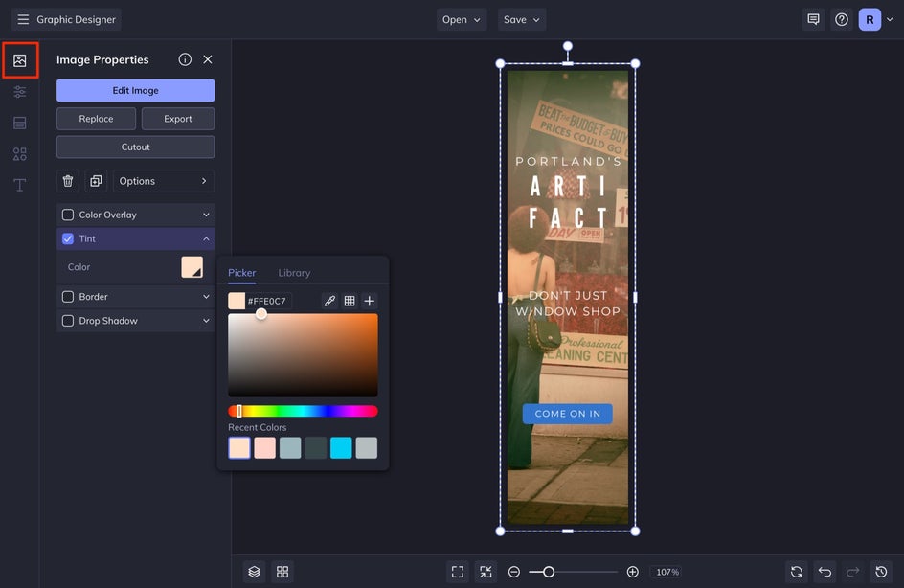Click the Tint color swatch

[192, 267]
